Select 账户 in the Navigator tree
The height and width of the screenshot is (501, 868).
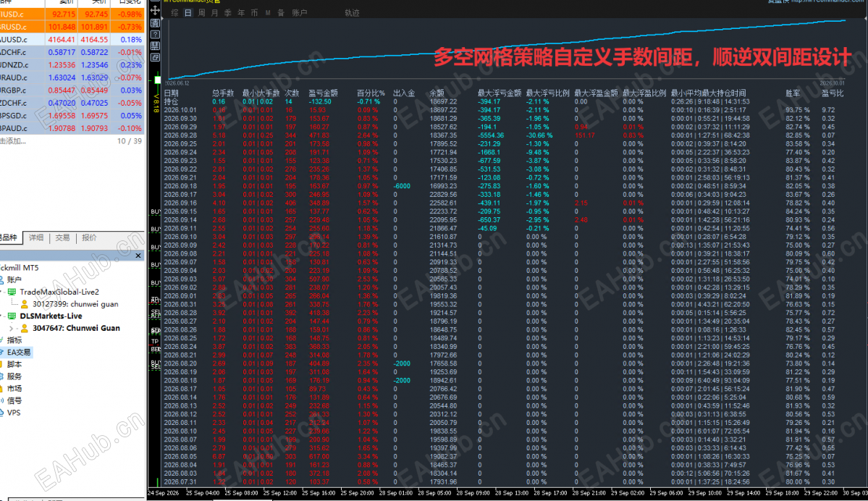14,279
